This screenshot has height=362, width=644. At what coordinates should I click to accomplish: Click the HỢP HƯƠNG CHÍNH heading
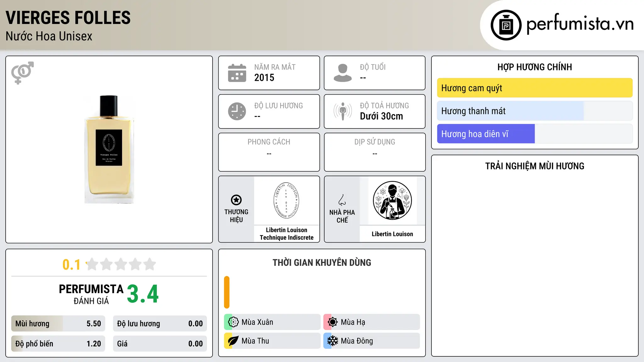535,67
